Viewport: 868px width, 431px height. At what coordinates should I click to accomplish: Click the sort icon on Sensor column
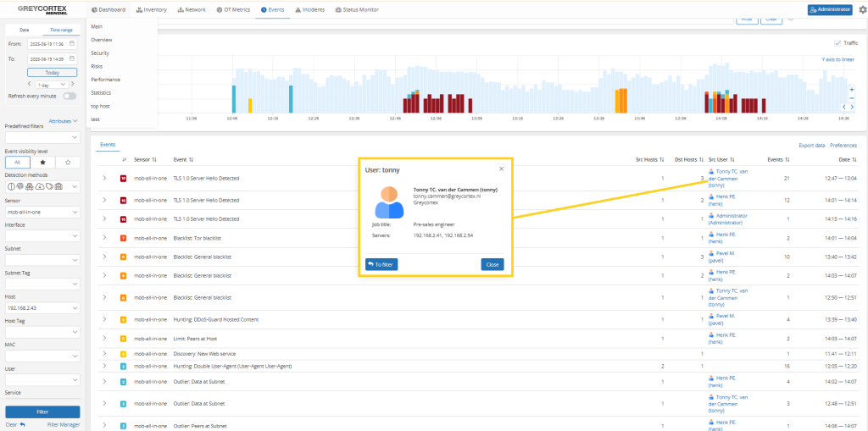[153, 159]
